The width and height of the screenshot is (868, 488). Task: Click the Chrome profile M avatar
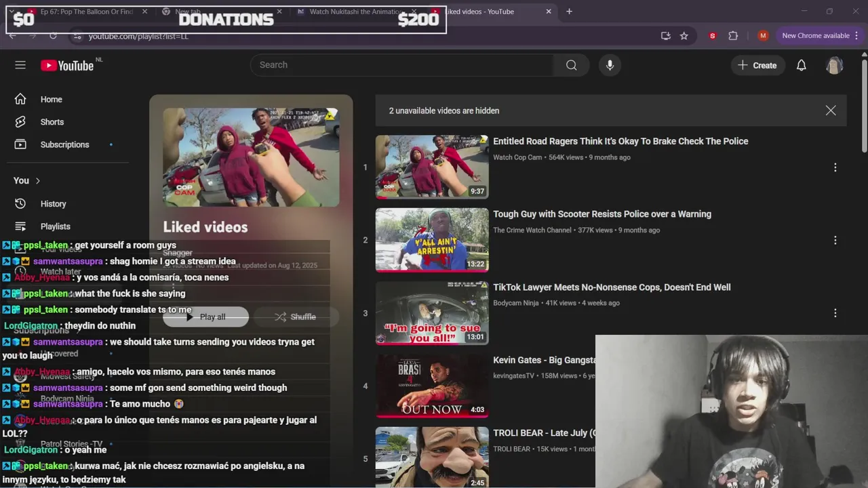[763, 36]
